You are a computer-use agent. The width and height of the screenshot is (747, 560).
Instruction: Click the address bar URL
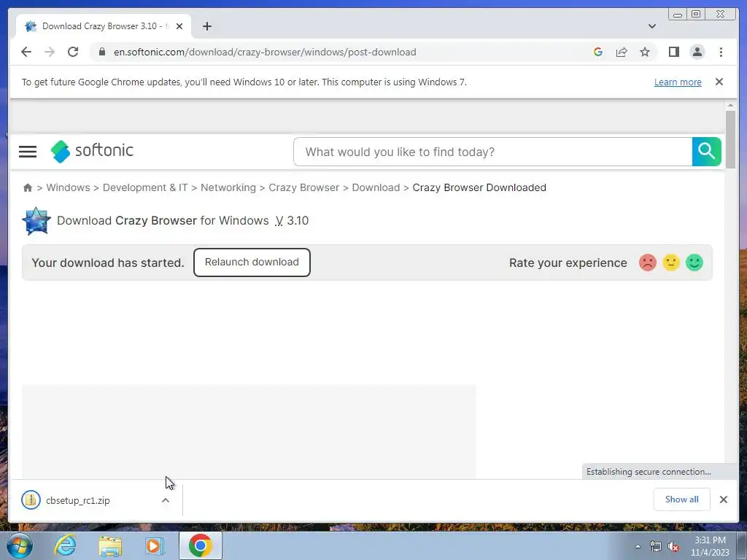pyautogui.click(x=264, y=52)
